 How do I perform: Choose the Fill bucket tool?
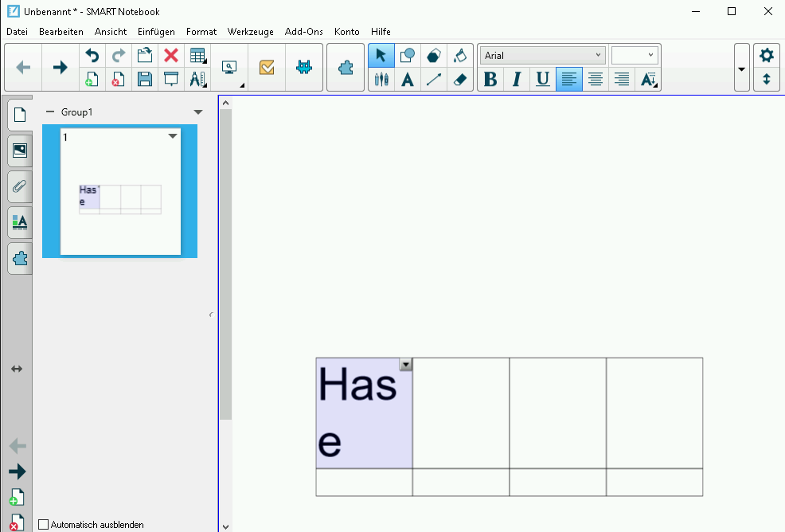tap(459, 56)
